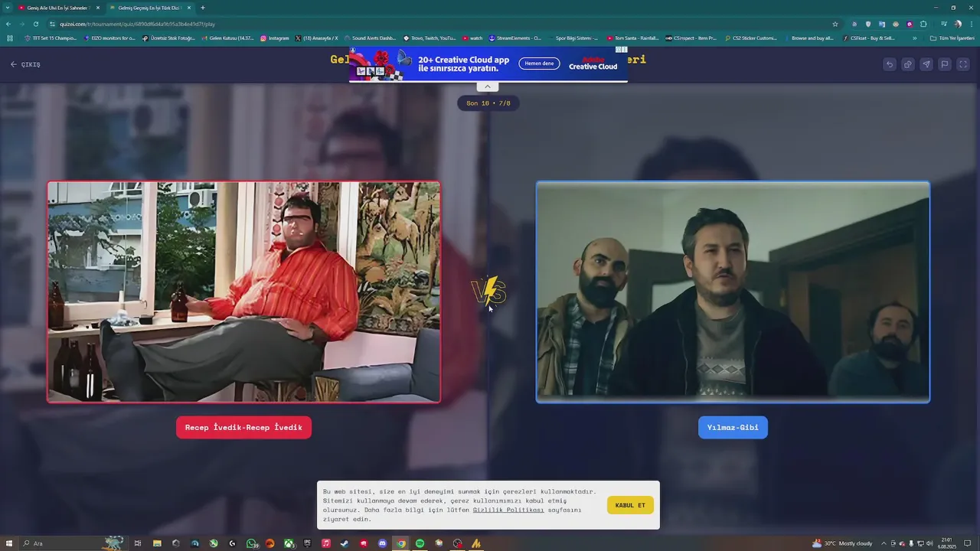
Task: Click the share paper-plane icon
Action: pos(926,64)
